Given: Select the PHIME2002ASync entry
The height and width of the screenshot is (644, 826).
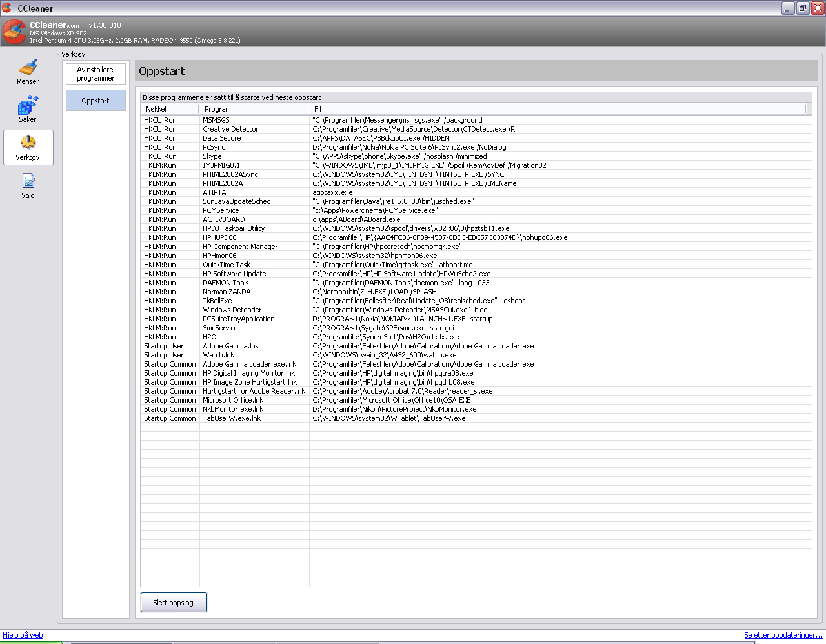Looking at the screenshot, I should pos(476,174).
